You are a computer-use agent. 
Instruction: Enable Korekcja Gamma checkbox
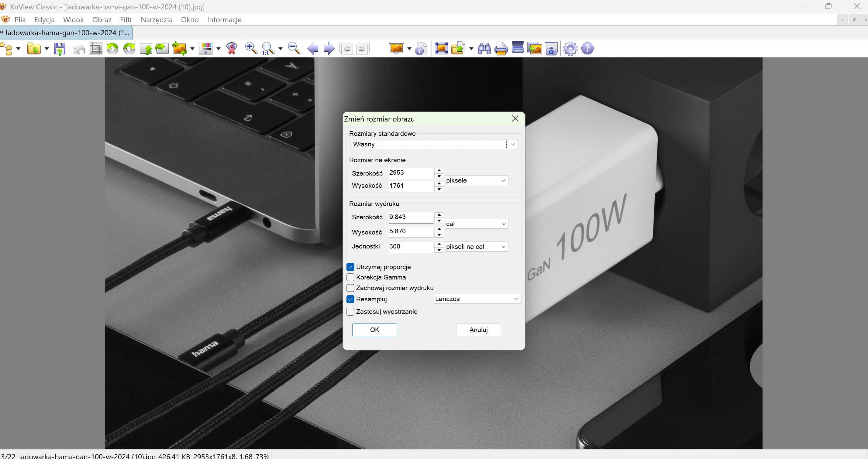click(x=350, y=277)
